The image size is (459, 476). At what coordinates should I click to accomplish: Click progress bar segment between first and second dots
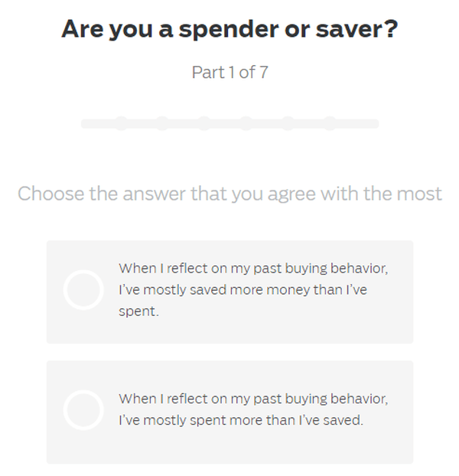pyautogui.click(x=142, y=123)
